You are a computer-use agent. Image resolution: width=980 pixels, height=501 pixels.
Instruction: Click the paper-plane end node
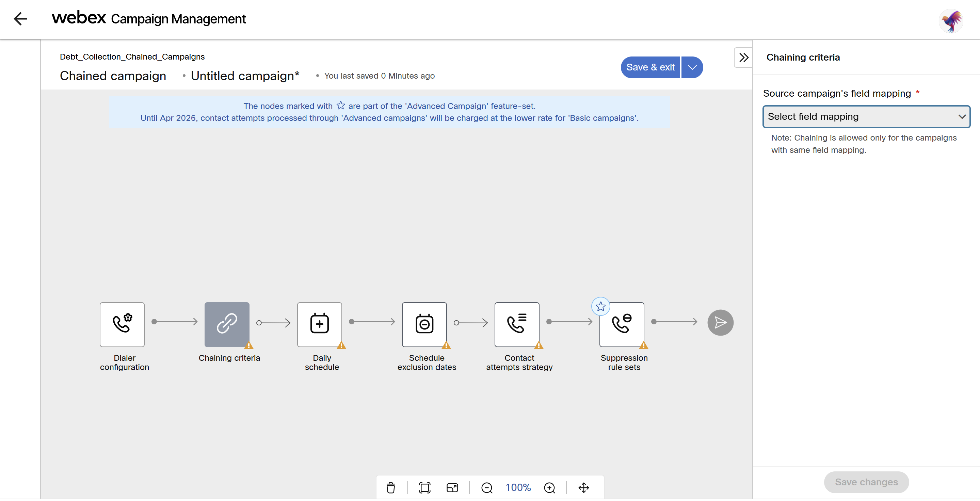720,323
